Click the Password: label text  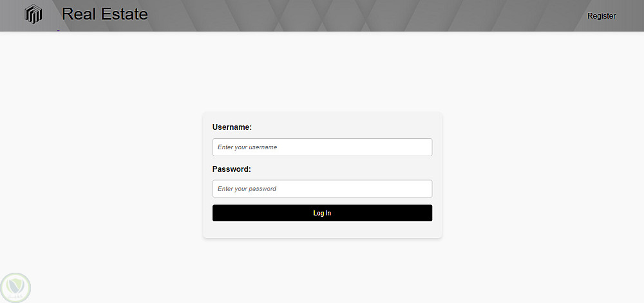[231, 169]
